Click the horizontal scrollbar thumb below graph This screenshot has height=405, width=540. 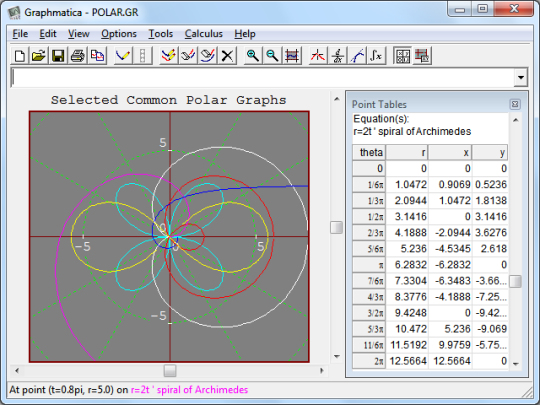coord(170,371)
